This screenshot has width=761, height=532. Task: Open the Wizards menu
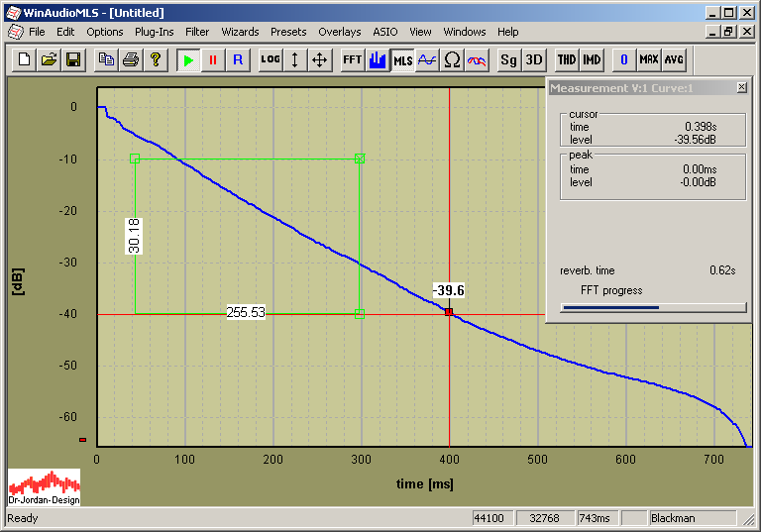coord(241,32)
